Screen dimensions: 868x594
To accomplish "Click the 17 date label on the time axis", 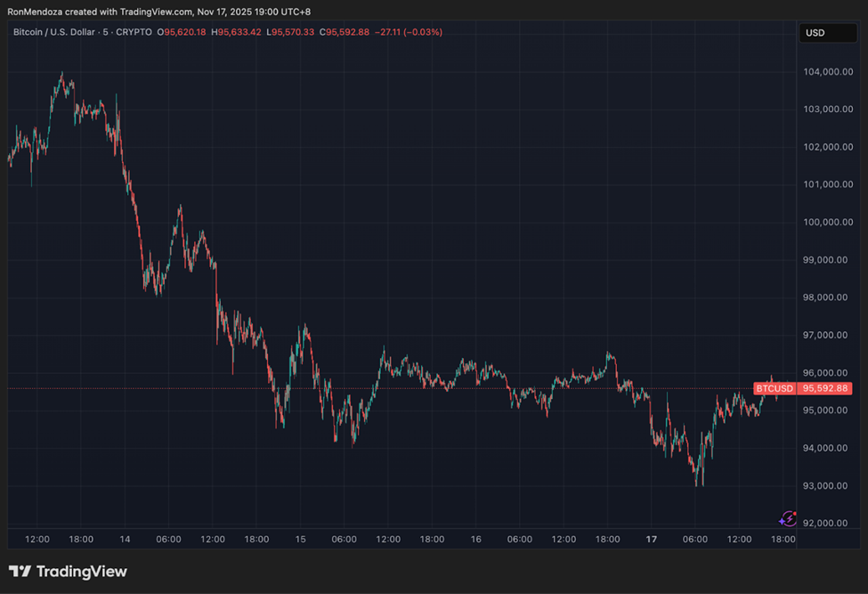I will pos(651,540).
